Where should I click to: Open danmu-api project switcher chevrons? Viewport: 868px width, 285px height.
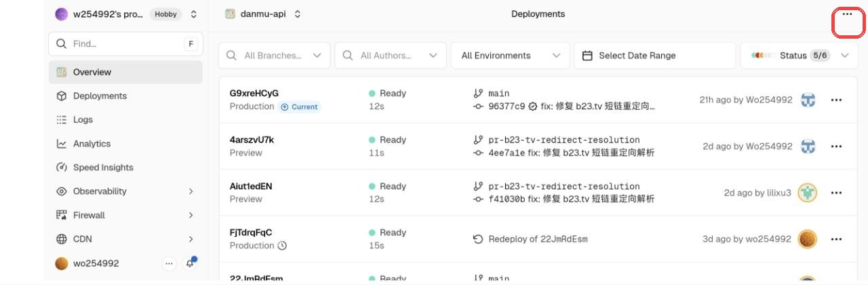coord(297,14)
